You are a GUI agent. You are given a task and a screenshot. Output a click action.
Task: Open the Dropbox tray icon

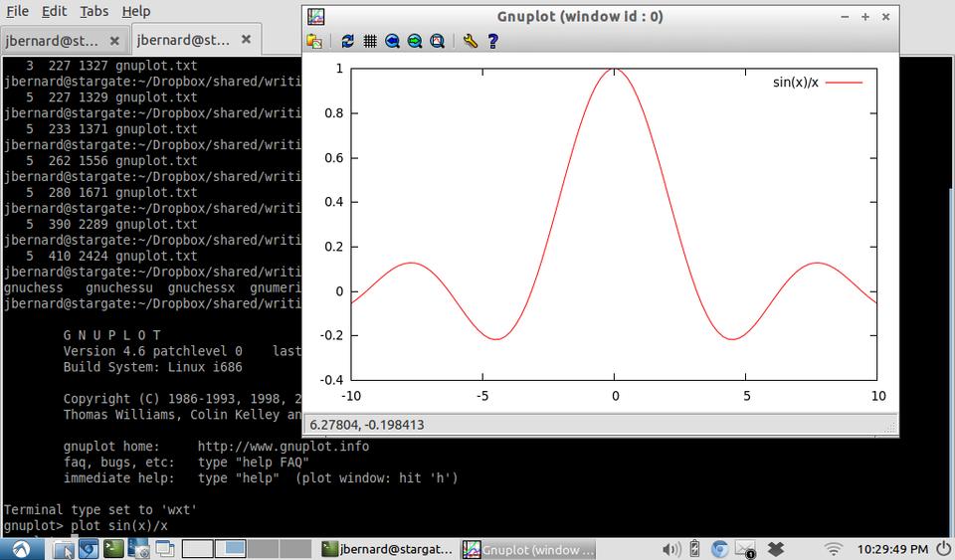[x=778, y=549]
